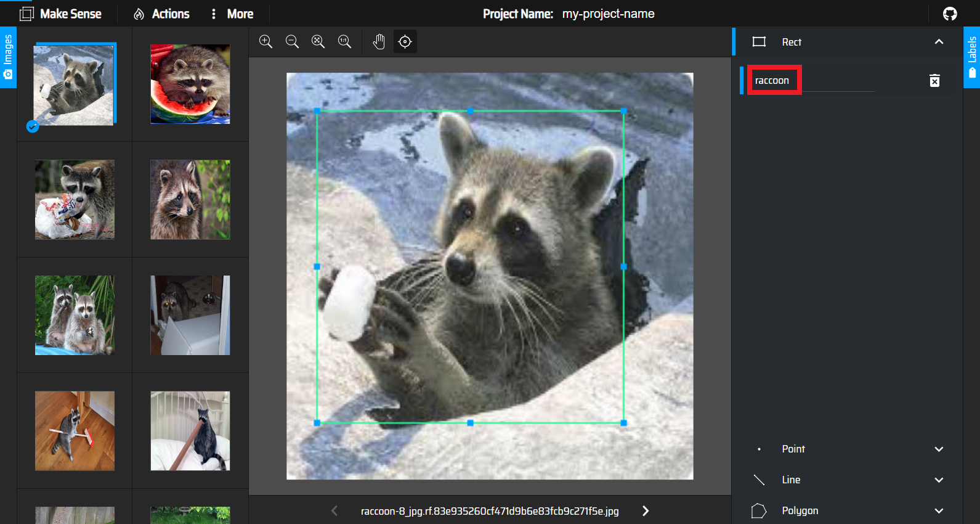Click the zoom out magnifier icon
The image size is (980, 524).
point(292,41)
